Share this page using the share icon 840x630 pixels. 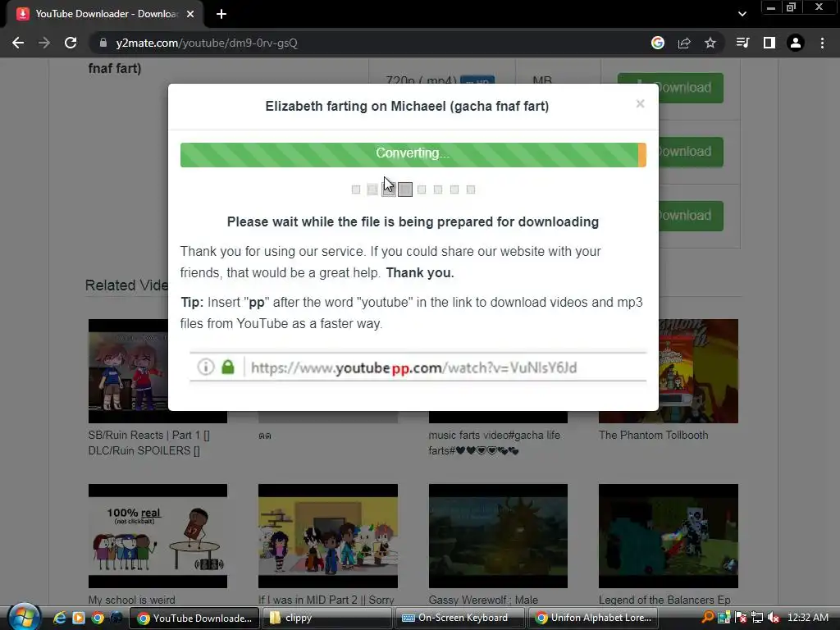point(684,43)
